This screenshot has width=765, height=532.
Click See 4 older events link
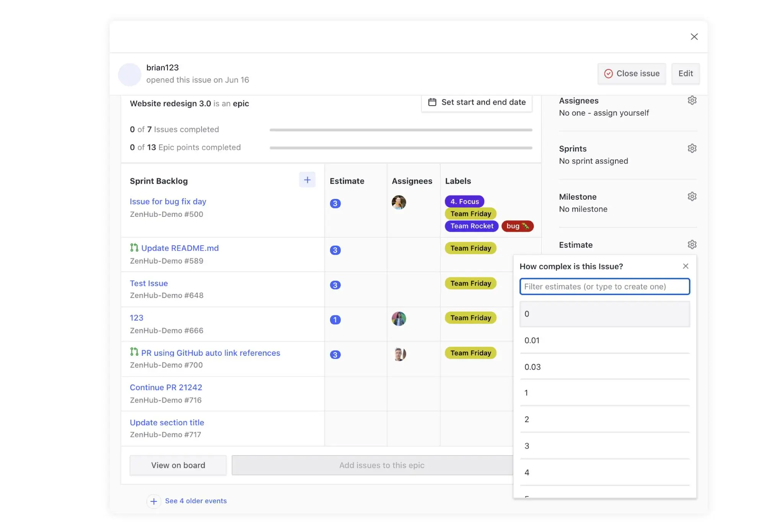click(196, 501)
